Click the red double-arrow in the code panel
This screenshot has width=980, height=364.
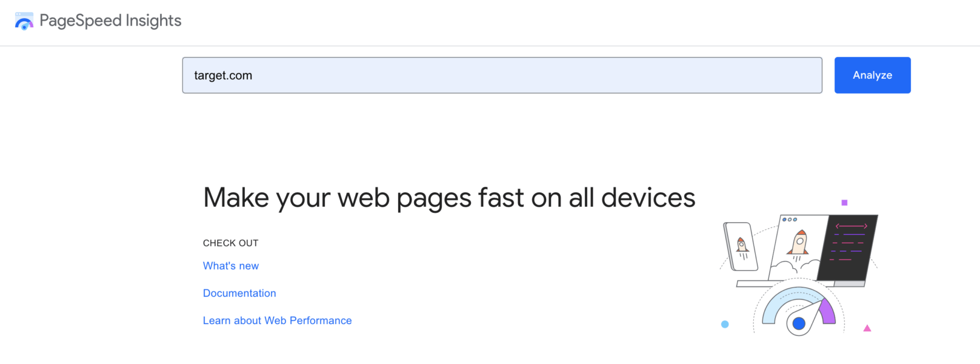(851, 226)
